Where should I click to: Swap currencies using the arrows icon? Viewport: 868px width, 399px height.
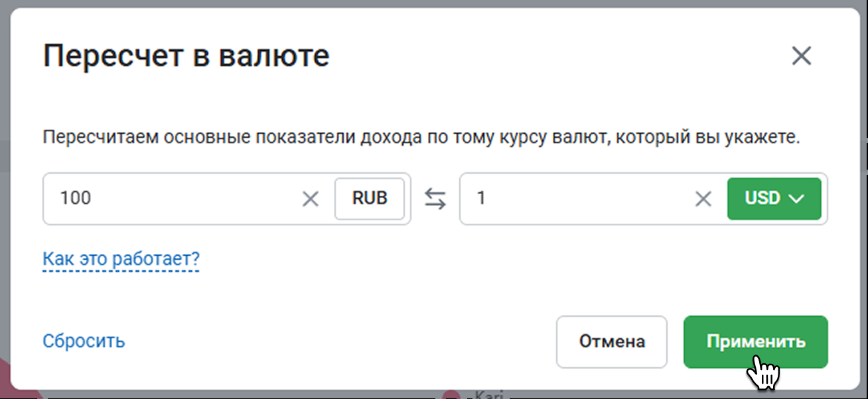point(435,199)
